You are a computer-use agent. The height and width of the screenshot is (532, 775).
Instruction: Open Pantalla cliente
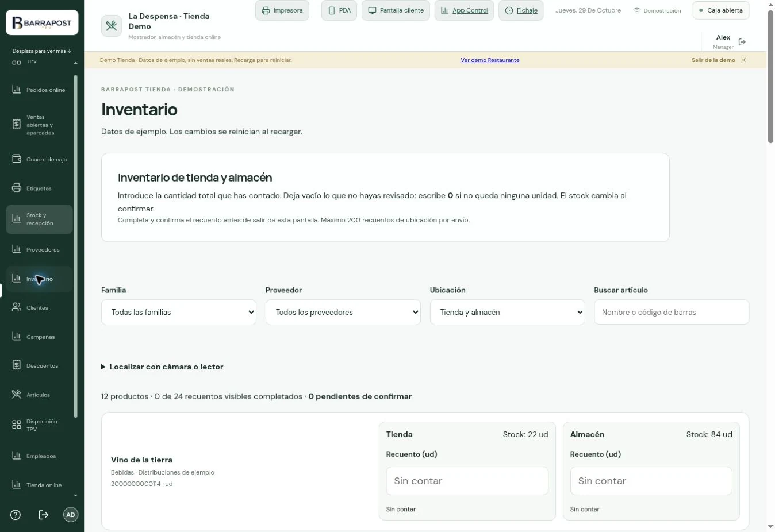pyautogui.click(x=396, y=10)
